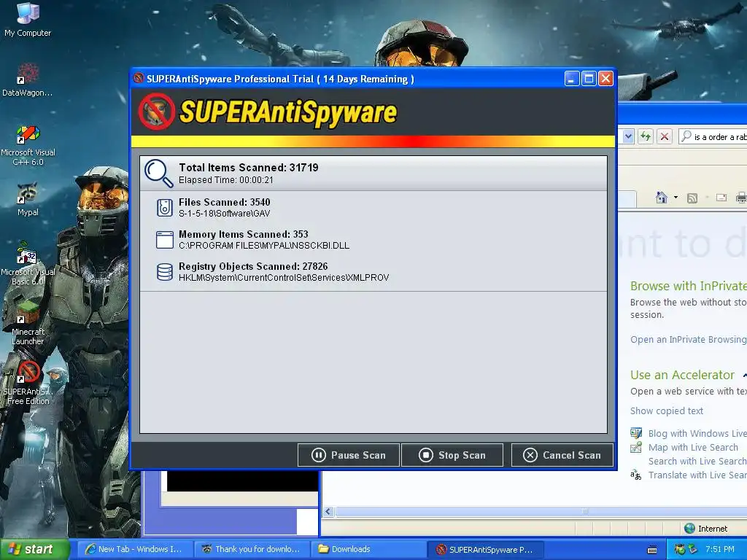Click the NSSCKBI.DLL path text
The height and width of the screenshot is (560, 747).
264,246
